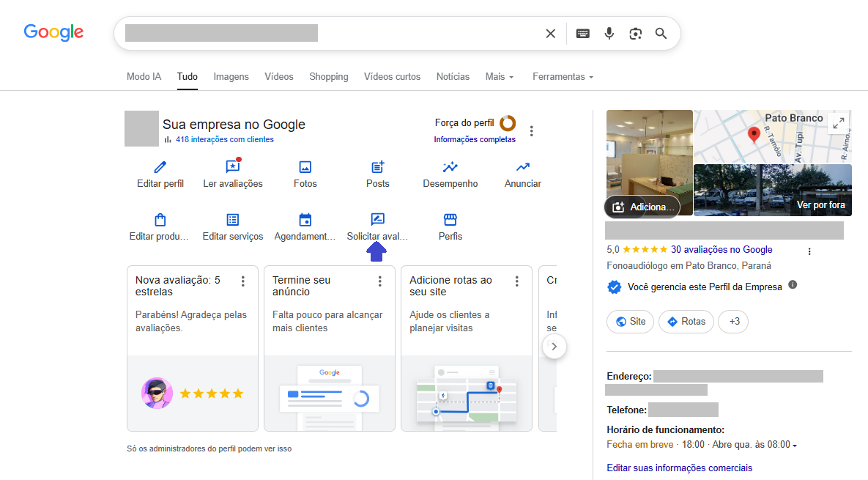The image size is (868, 480).
Task: Expand the +3 more actions button
Action: 733,322
